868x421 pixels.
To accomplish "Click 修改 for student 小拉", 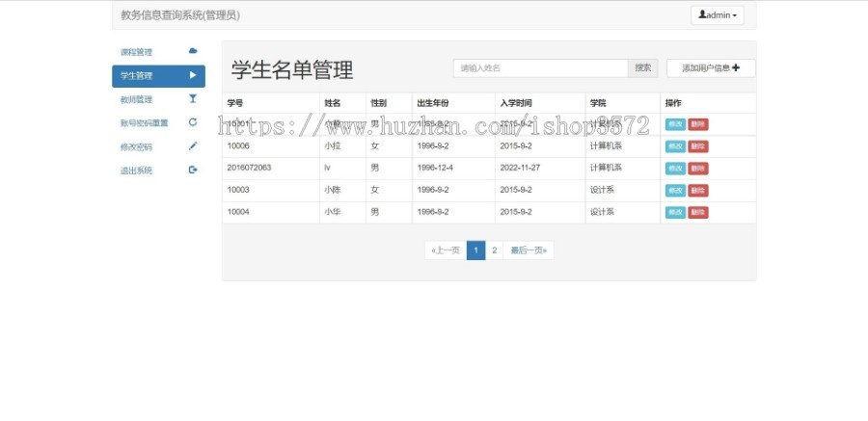I will pyautogui.click(x=675, y=146).
